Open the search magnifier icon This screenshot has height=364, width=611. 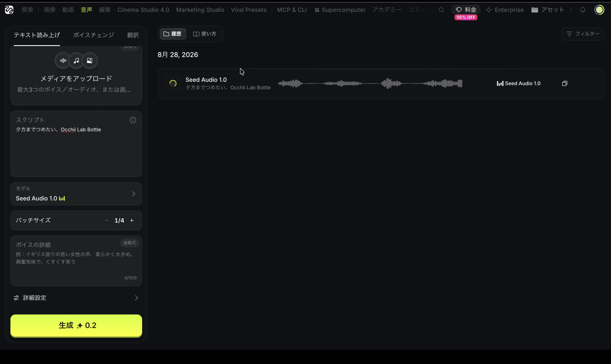pos(441,10)
